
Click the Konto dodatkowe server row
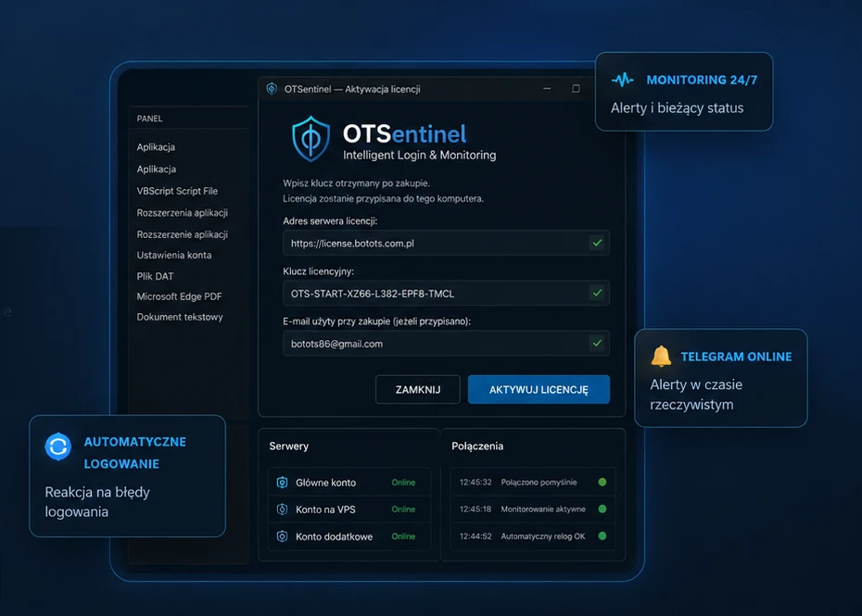click(349, 536)
